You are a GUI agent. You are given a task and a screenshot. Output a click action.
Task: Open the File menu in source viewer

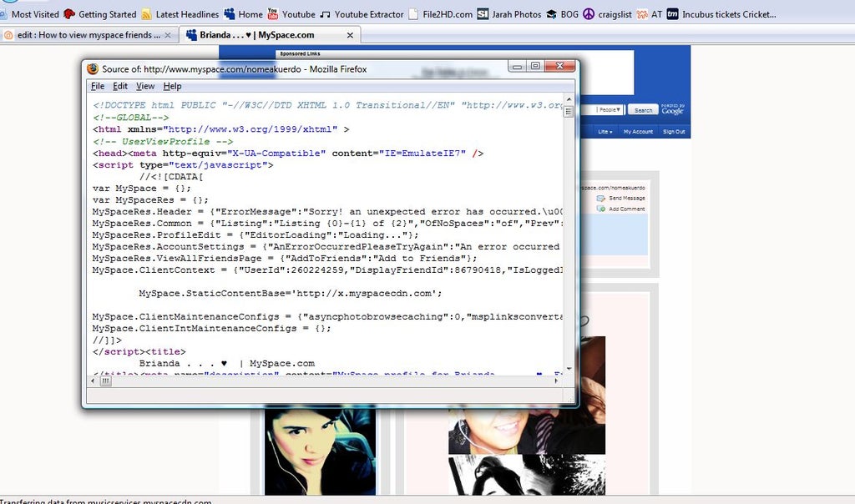pos(98,86)
